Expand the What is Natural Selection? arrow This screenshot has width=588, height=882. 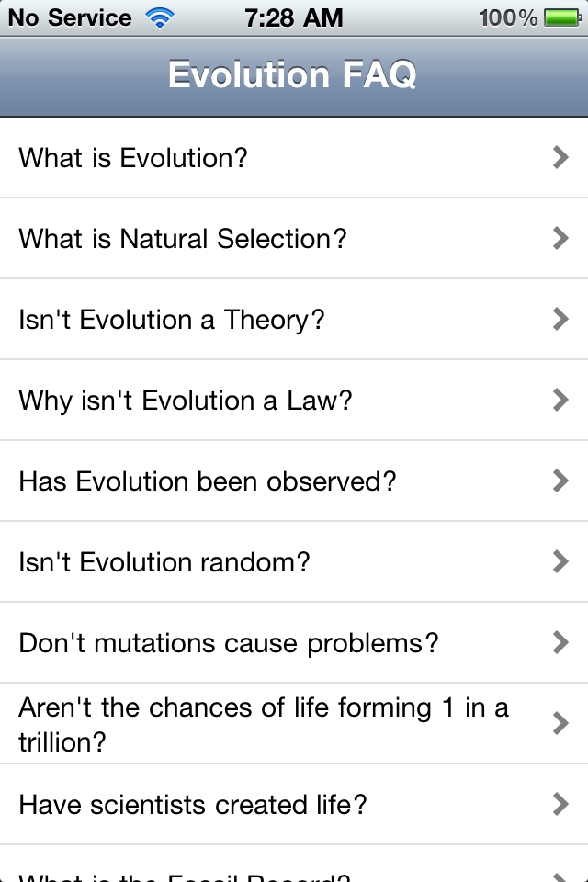click(560, 239)
